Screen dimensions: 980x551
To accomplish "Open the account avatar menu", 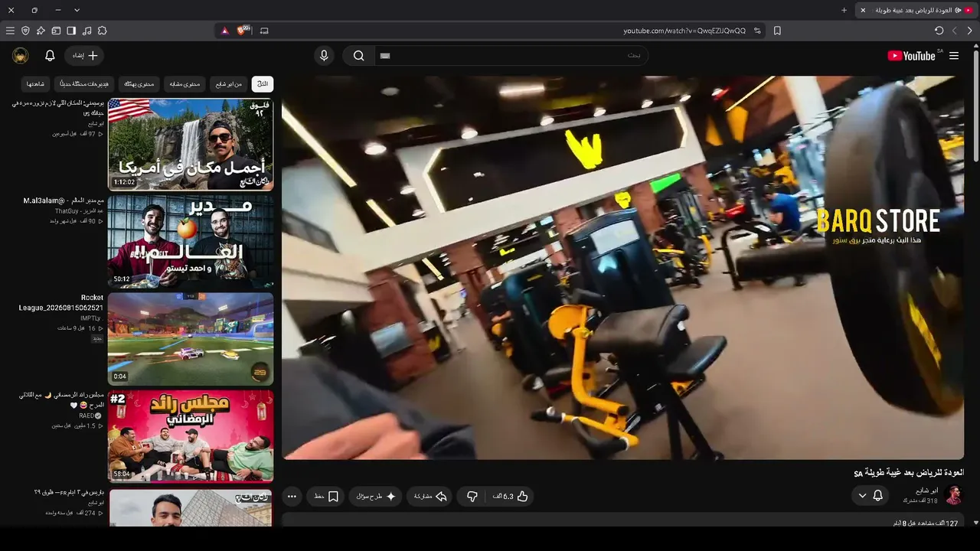I will tap(21, 56).
